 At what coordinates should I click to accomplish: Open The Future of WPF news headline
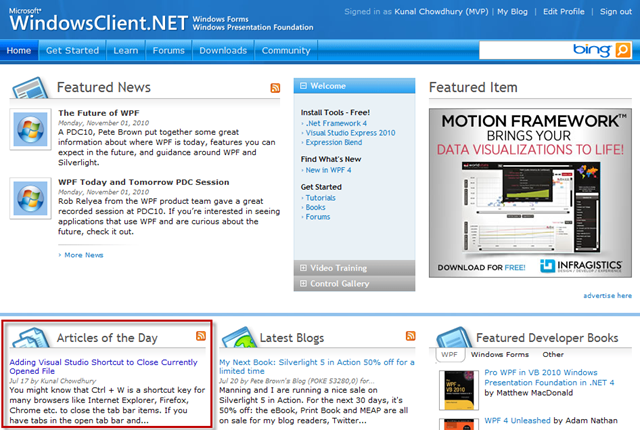click(x=99, y=113)
